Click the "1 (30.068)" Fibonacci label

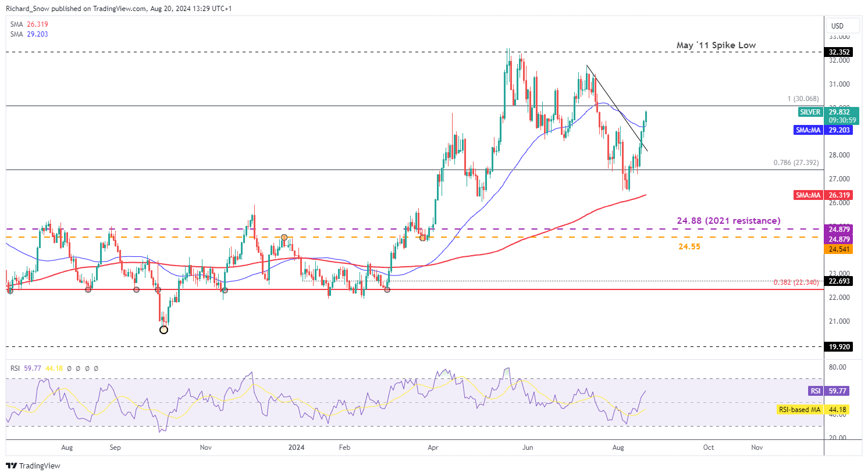803,99
